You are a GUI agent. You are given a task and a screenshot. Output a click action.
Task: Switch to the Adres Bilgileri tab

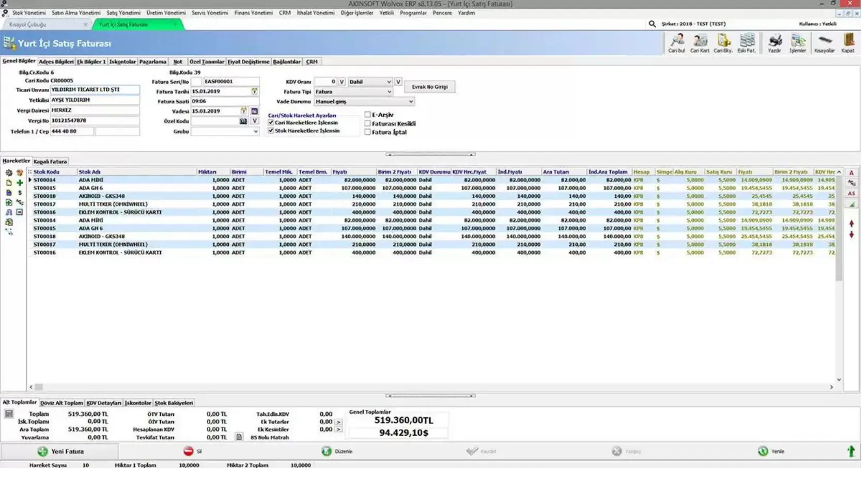57,62
